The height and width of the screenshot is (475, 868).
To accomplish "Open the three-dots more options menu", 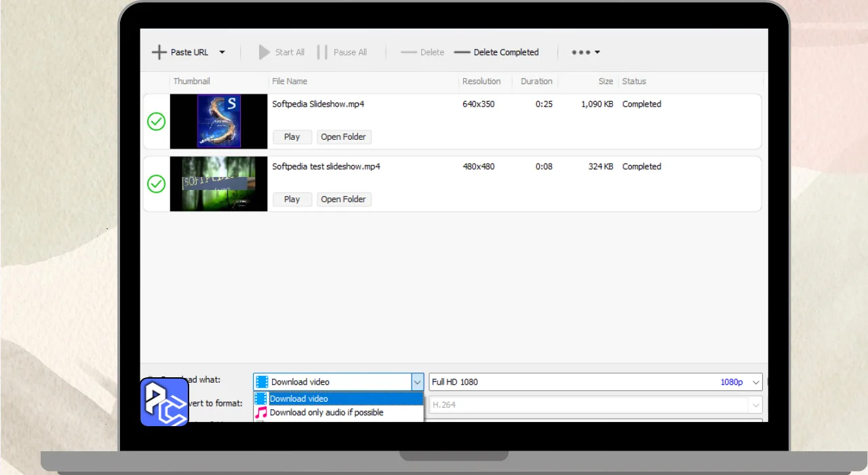I will tap(585, 52).
